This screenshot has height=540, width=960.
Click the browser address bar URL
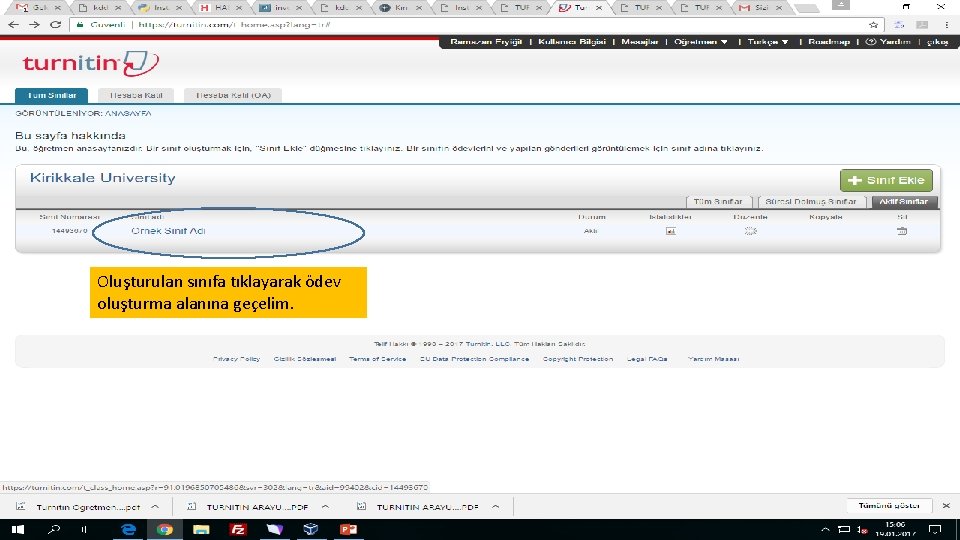coord(234,24)
